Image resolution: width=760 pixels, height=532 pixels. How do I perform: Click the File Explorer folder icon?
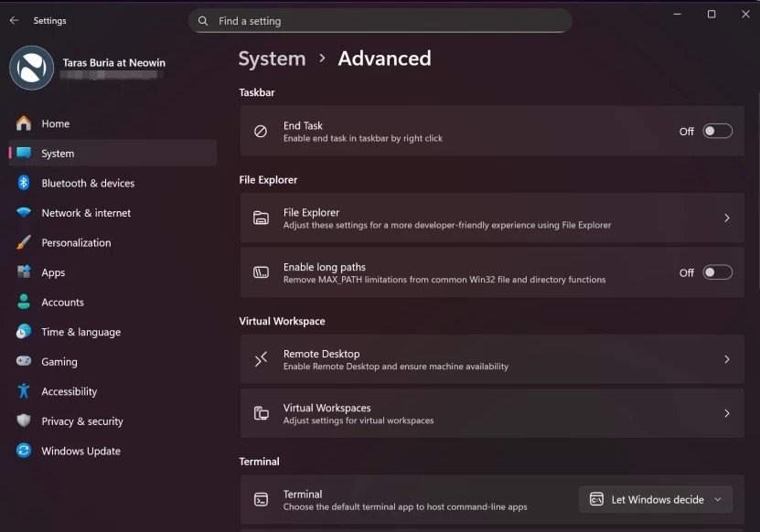(x=261, y=218)
